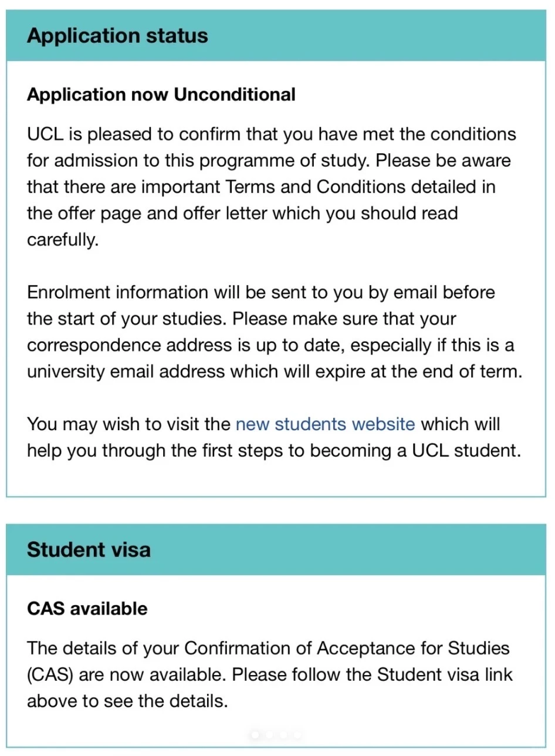555x756 pixels.
Task: Click the Student visa section header
Action: point(277,549)
